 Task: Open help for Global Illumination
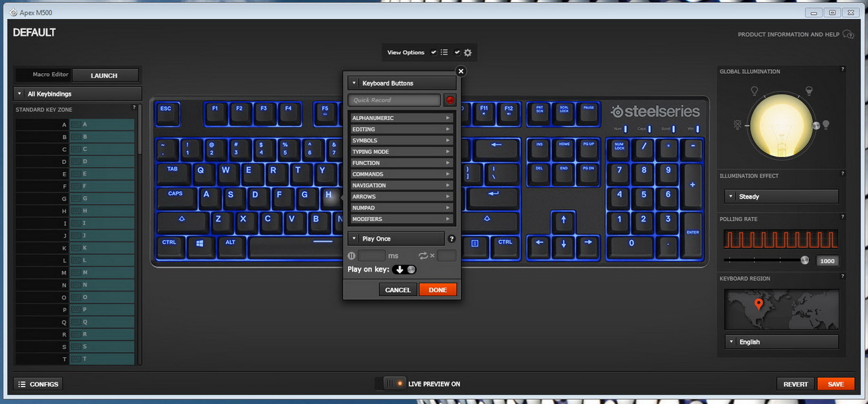point(843,69)
